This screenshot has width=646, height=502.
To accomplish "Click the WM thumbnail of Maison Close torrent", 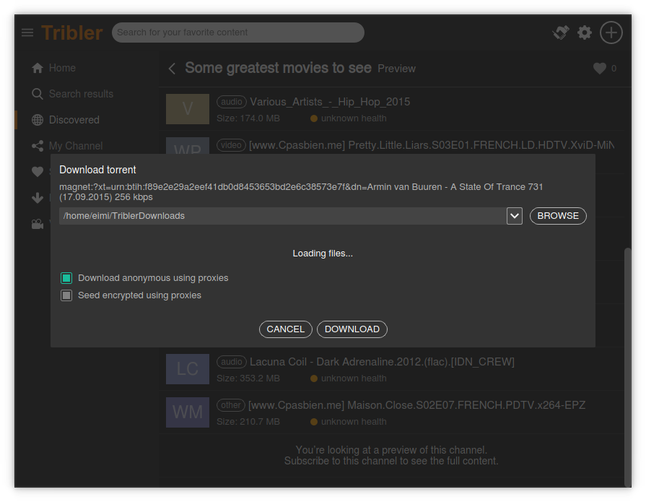I will click(187, 412).
